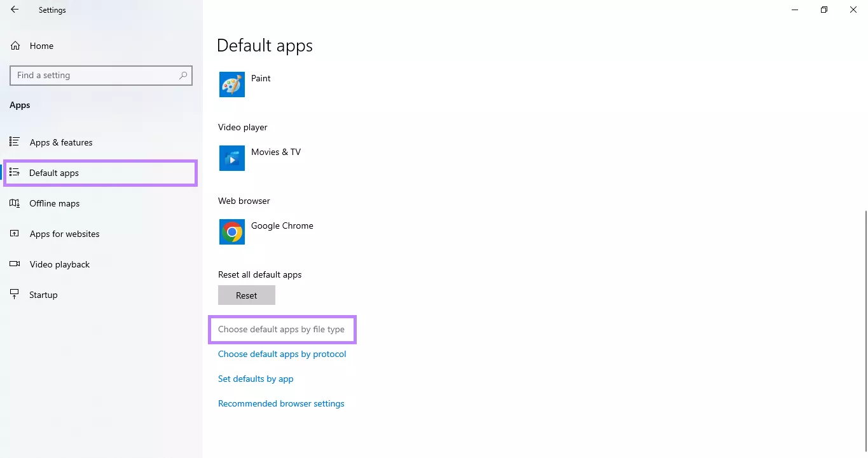The width and height of the screenshot is (868, 458).
Task: Open the Apps & features section
Action: pyautogui.click(x=60, y=142)
